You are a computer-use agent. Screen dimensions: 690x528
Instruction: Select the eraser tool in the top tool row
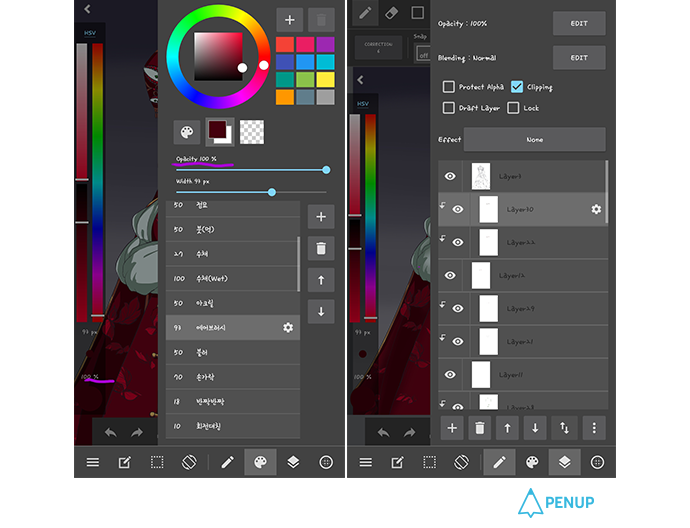pos(391,13)
